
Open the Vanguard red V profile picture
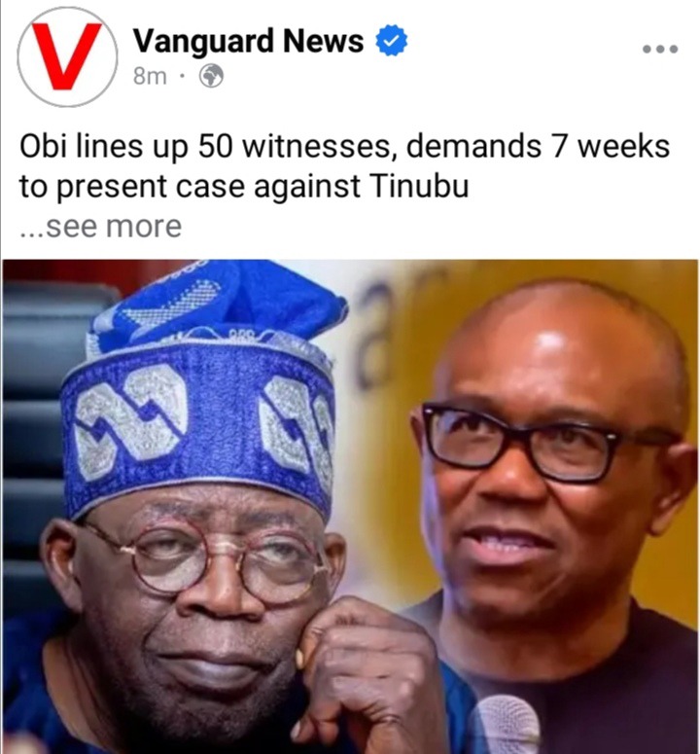click(67, 56)
